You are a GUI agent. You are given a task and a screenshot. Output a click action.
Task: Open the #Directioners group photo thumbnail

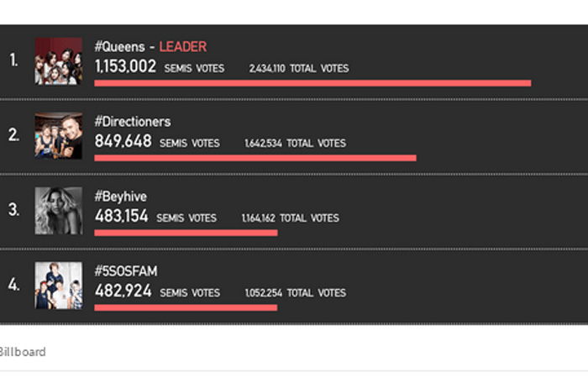click(58, 135)
